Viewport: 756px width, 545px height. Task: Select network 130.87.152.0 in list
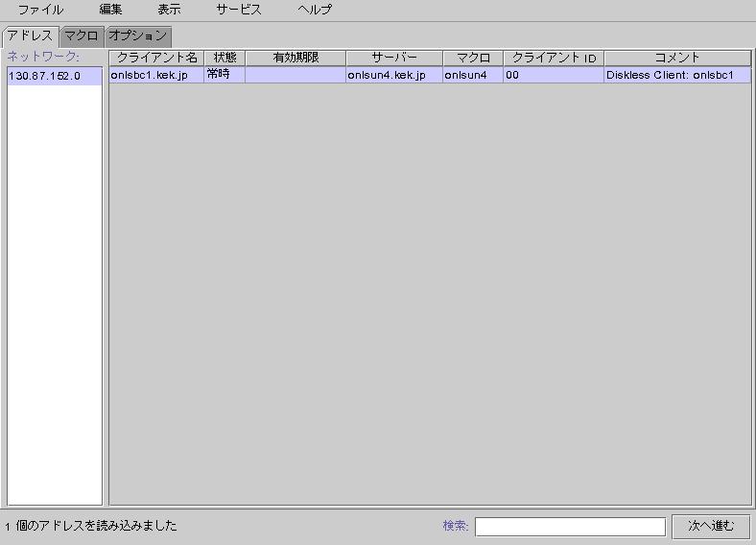[x=55, y=76]
